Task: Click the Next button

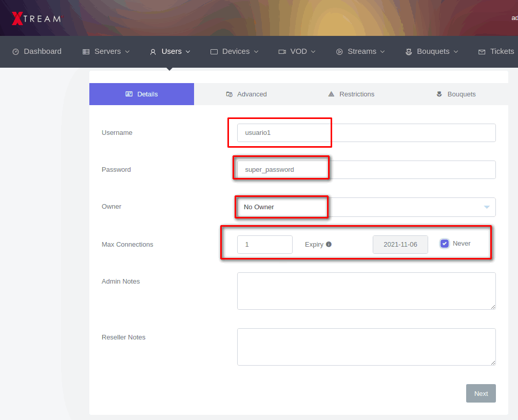Action: pos(481,393)
